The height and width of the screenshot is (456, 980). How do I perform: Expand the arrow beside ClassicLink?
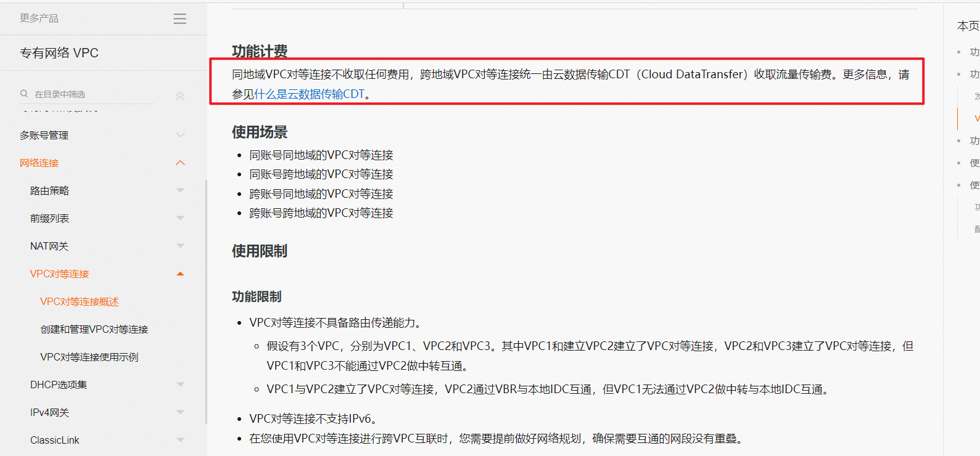[x=180, y=440]
